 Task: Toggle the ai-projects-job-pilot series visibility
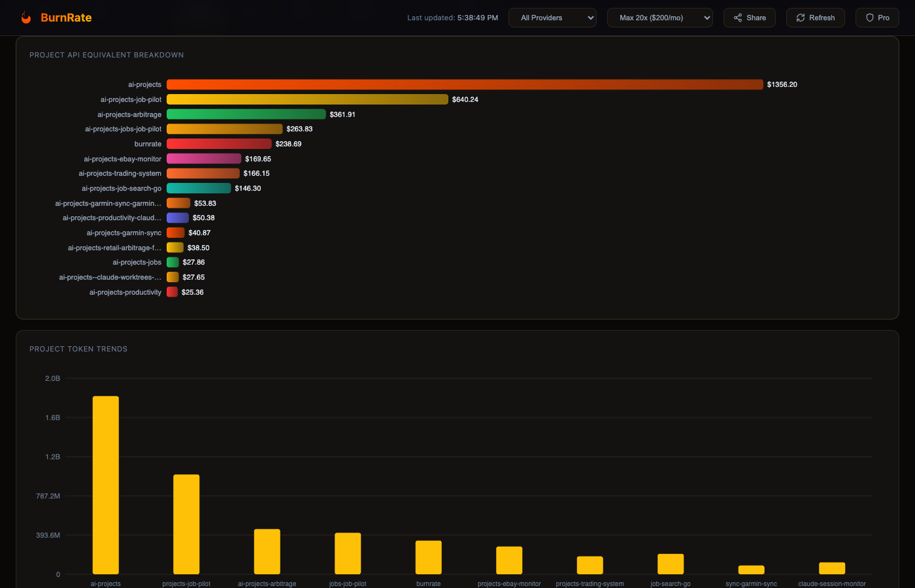(131, 99)
